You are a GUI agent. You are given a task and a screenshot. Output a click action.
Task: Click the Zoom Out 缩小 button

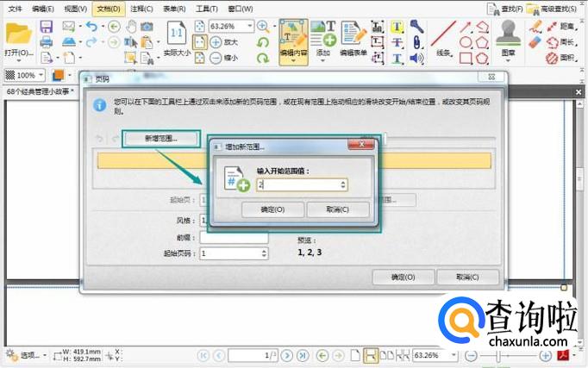224,58
